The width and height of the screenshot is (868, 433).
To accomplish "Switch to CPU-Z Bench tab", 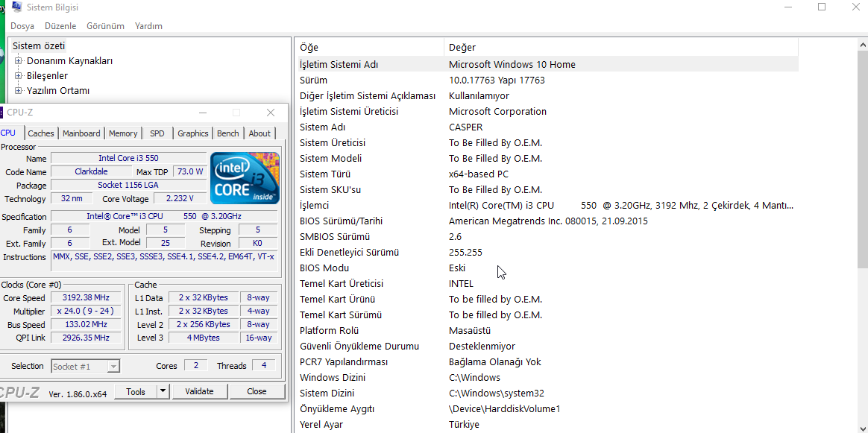I will click(228, 133).
